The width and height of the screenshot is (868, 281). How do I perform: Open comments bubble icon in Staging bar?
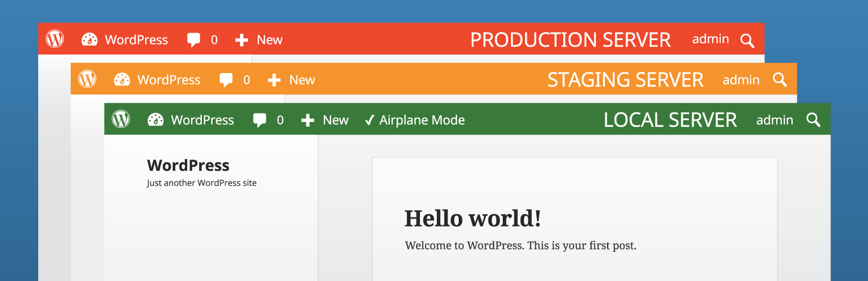(x=227, y=80)
